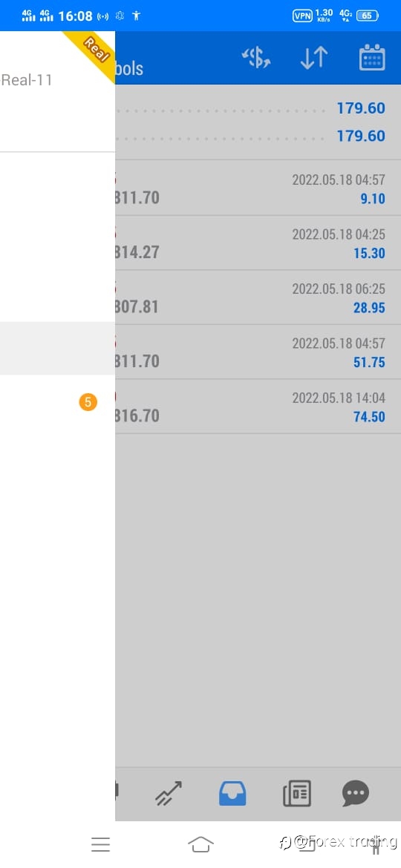This screenshot has height=868, width=401.
Task: Select the highlighted gray sidebar menu row
Action: click(x=58, y=348)
